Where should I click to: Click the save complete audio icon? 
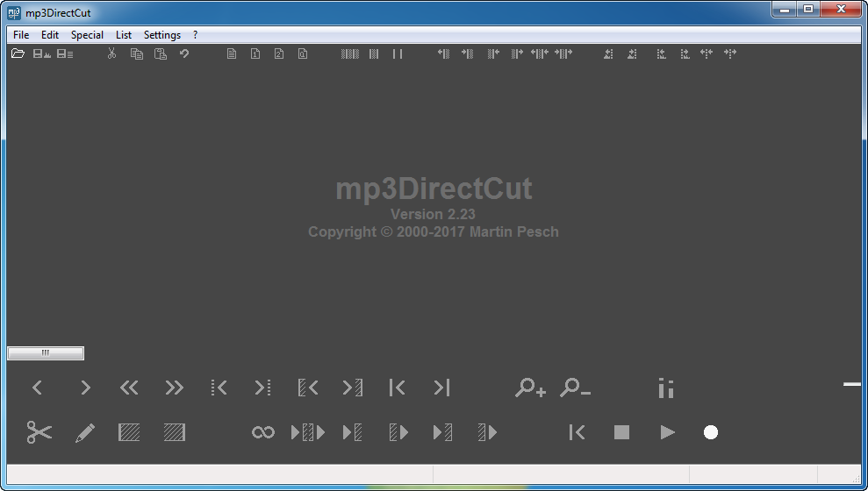pyautogui.click(x=41, y=53)
